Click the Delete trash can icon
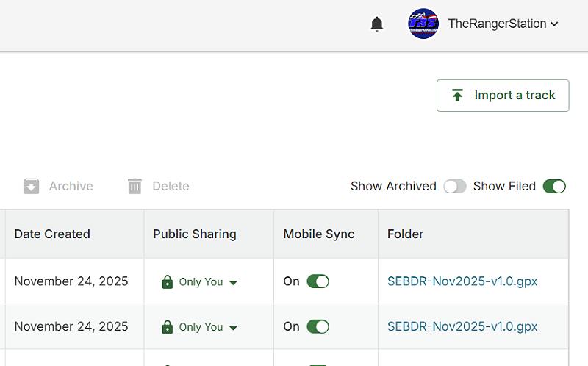 [135, 186]
